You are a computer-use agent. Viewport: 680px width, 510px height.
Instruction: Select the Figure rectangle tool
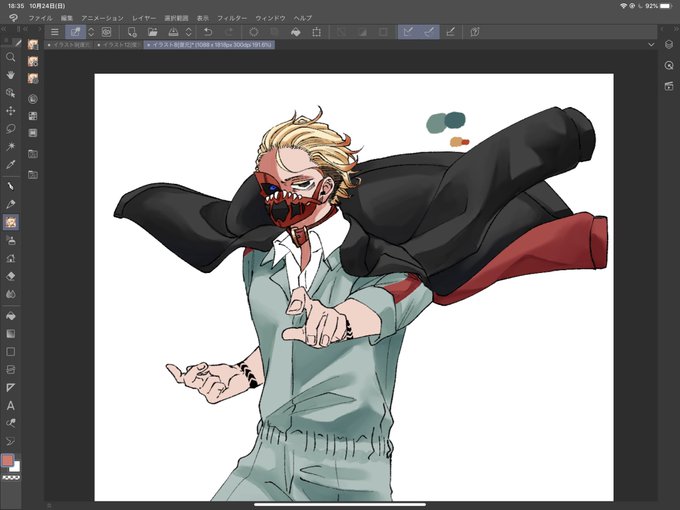pyautogui.click(x=10, y=352)
